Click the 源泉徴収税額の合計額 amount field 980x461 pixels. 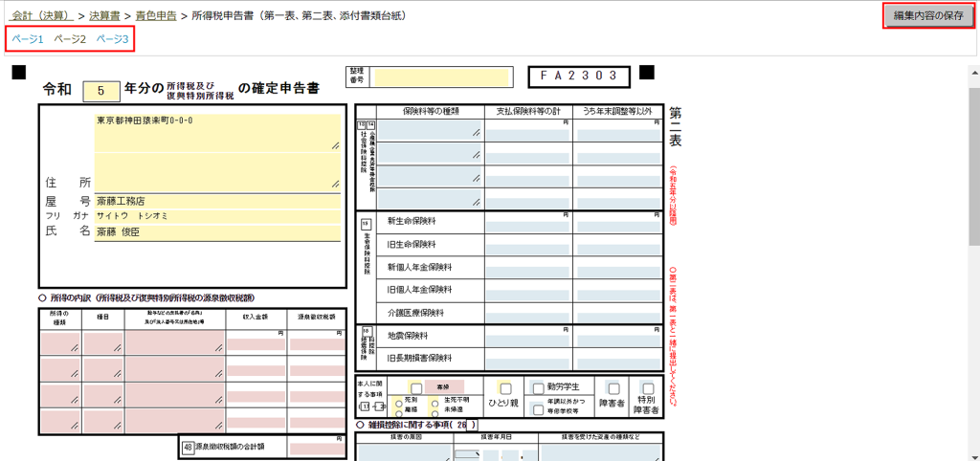click(317, 448)
